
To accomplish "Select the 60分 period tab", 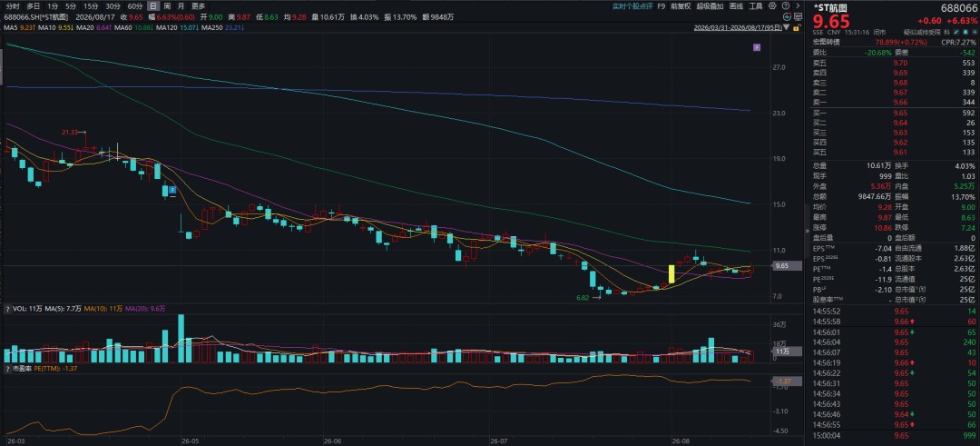I will [135, 5].
